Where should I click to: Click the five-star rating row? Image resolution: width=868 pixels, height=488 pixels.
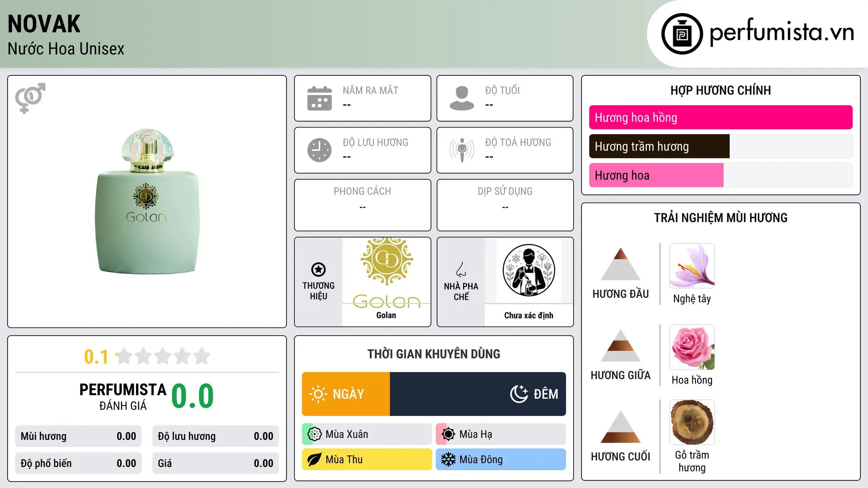pyautogui.click(x=163, y=356)
